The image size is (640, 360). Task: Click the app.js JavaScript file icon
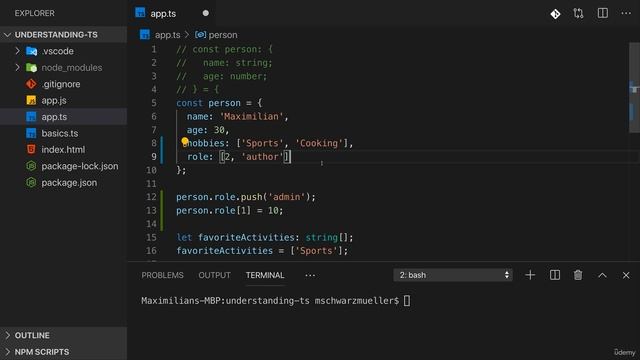tap(31, 100)
